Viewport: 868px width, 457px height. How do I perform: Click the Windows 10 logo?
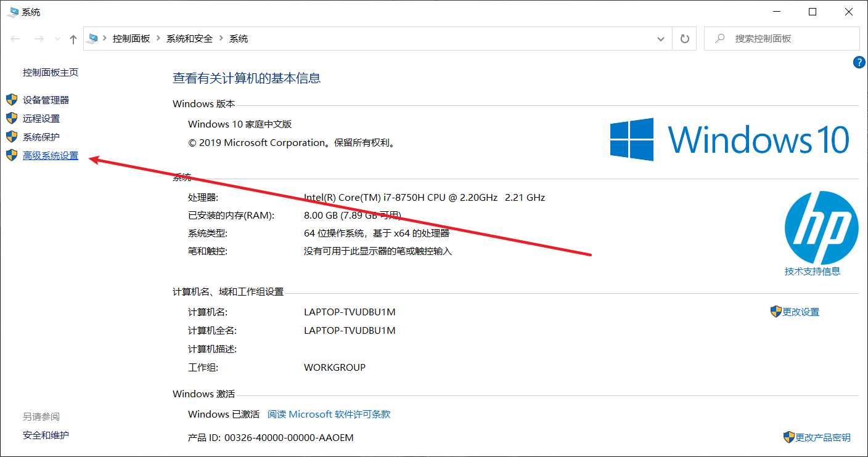(x=730, y=140)
